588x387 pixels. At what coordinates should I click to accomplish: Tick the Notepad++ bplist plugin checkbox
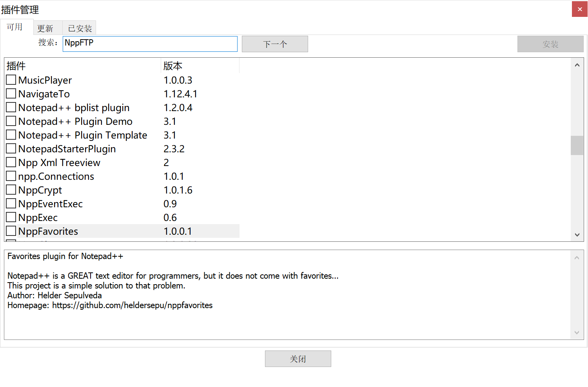tap(11, 108)
